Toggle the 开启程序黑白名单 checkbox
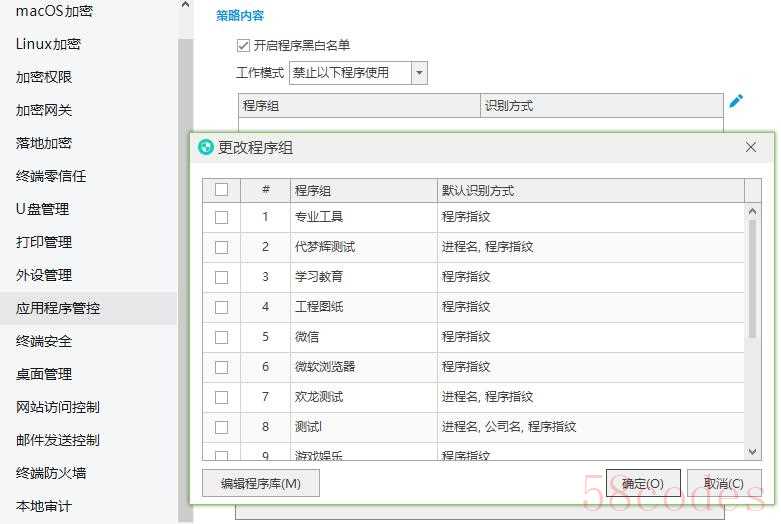The width and height of the screenshot is (781, 524). point(243,45)
